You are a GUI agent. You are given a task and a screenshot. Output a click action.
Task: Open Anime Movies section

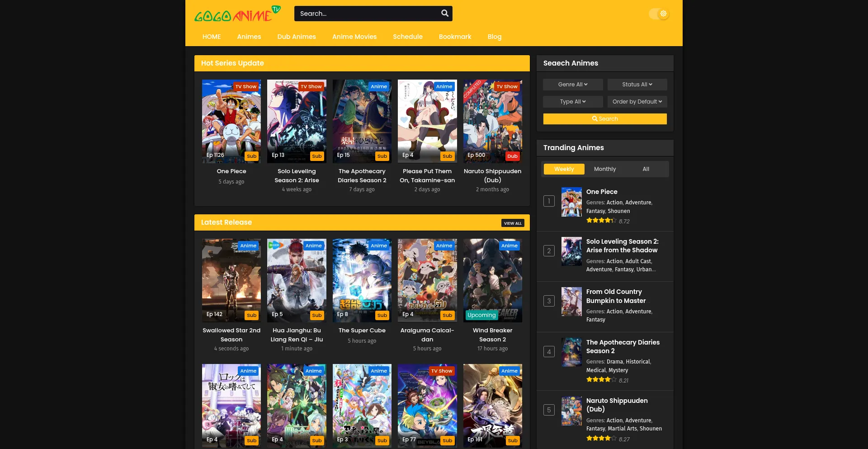coord(354,37)
